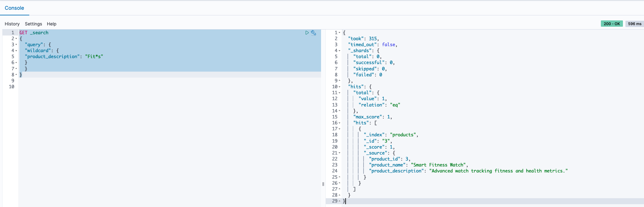Fold the "total" object at response line 11
644x207 pixels.
pos(339,93)
